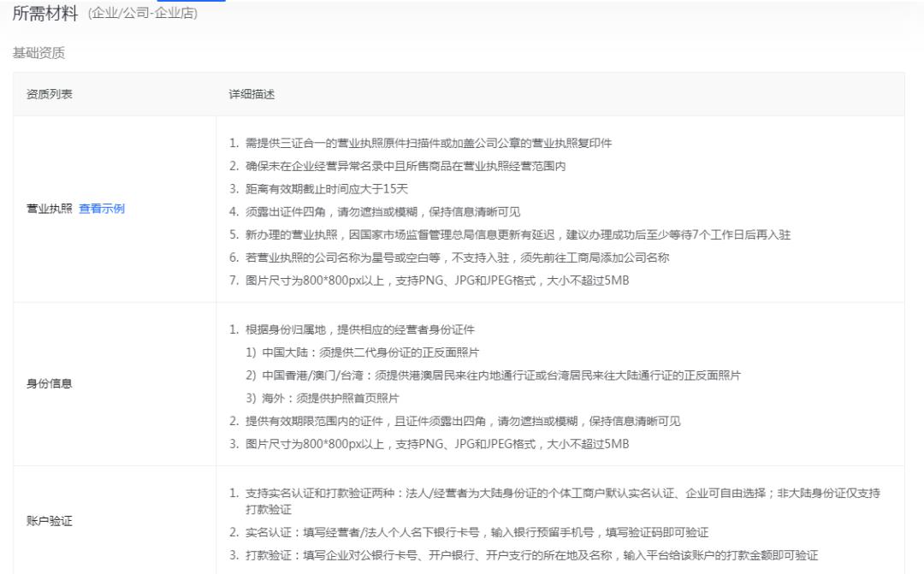
Task: Click the 基础资质 section label
Action: point(38,53)
